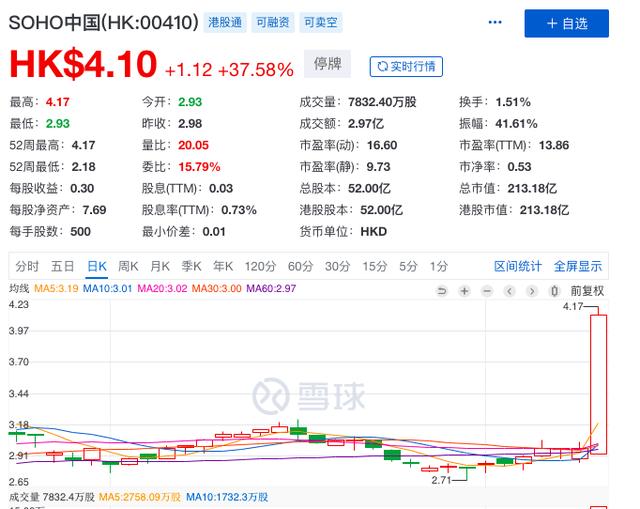Click the 量比 20.05 value
Screen dimensions: 640x509
click(x=193, y=145)
